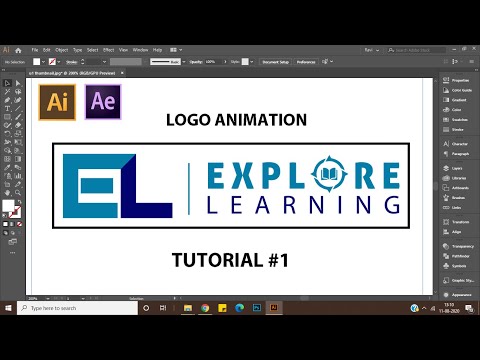The image size is (480, 360).
Task: Open the Type menu
Action: 77,50
